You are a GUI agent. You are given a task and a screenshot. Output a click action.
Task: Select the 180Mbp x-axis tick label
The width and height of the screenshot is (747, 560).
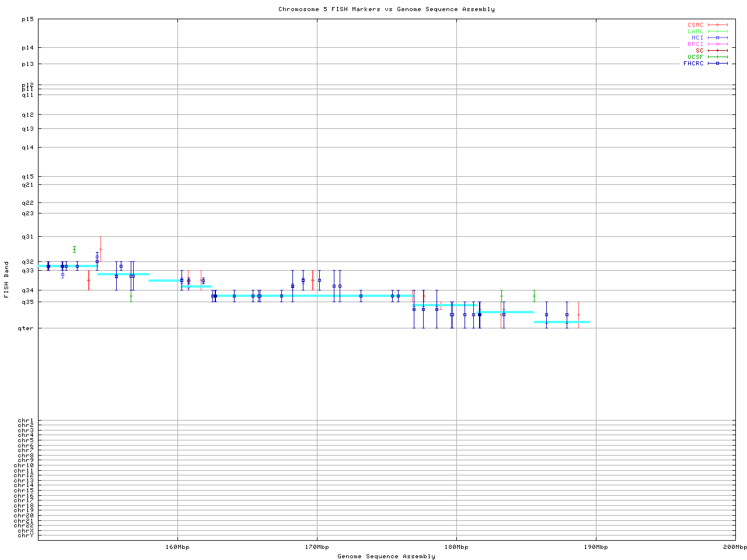pos(456,547)
